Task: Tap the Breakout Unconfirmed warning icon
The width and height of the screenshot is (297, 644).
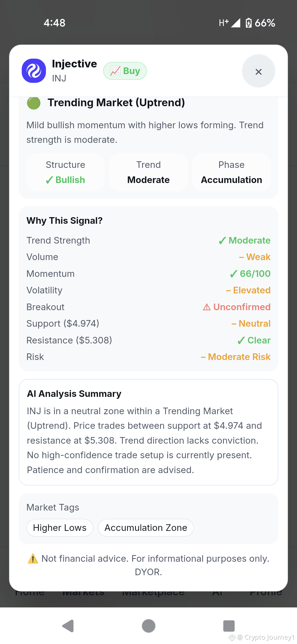Action: pyautogui.click(x=207, y=307)
